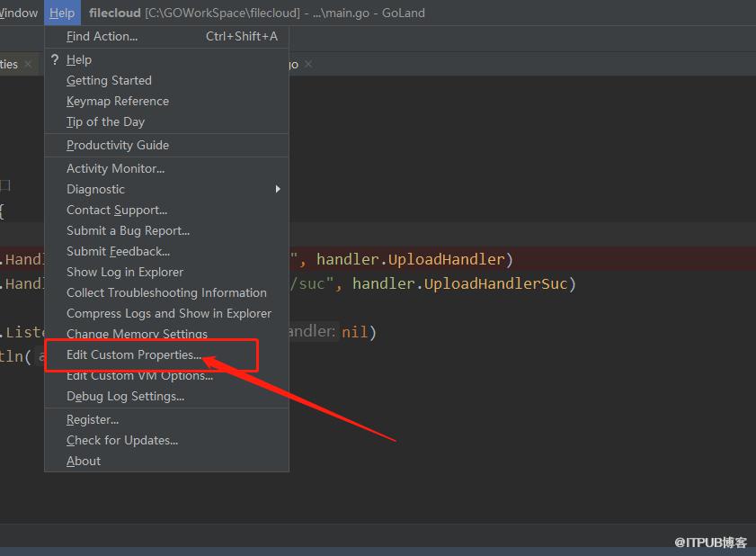This screenshot has width=756, height=556.
Task: Close the properties editor tab
Action: click(x=28, y=64)
